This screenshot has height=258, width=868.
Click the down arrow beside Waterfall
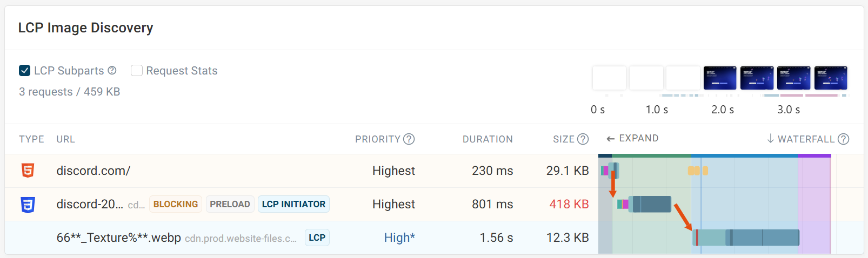click(x=771, y=139)
